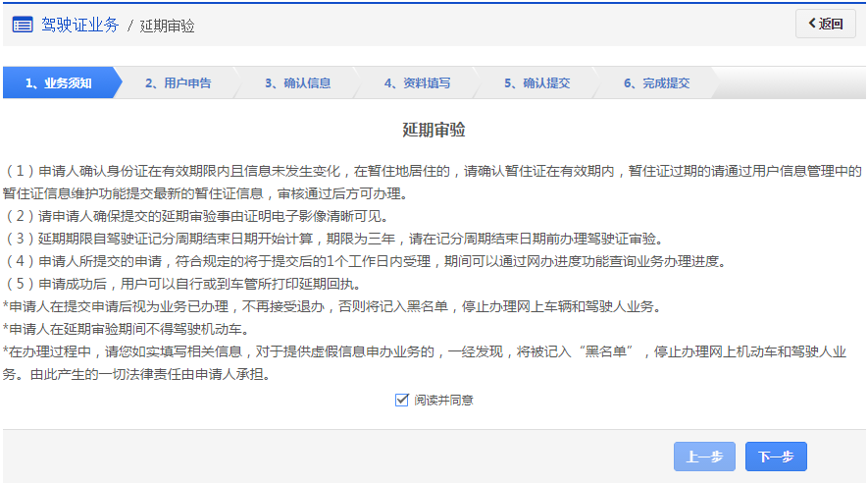Viewport: 868px width, 484px height.
Task: Click the list icon beside 驾驶证业务
Action: [x=23, y=25]
